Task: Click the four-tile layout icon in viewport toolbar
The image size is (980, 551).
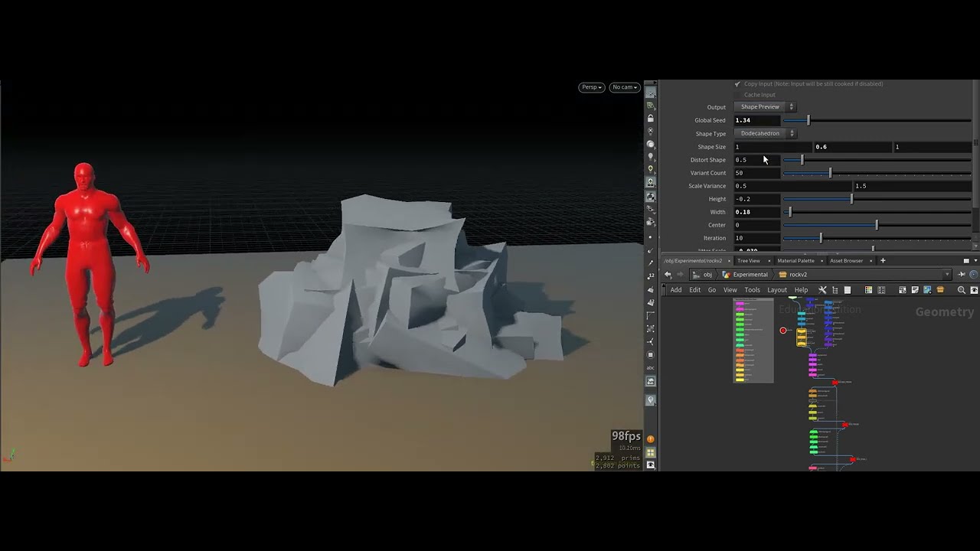Action: (x=651, y=452)
